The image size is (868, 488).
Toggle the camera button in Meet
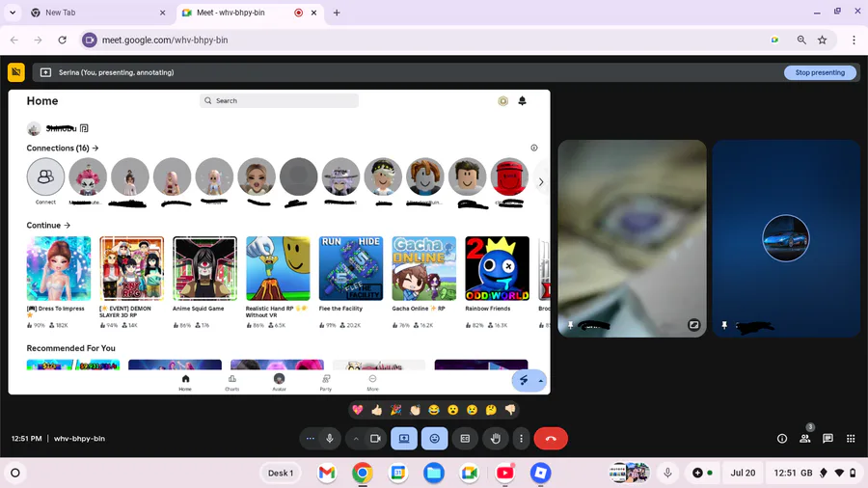click(375, 439)
